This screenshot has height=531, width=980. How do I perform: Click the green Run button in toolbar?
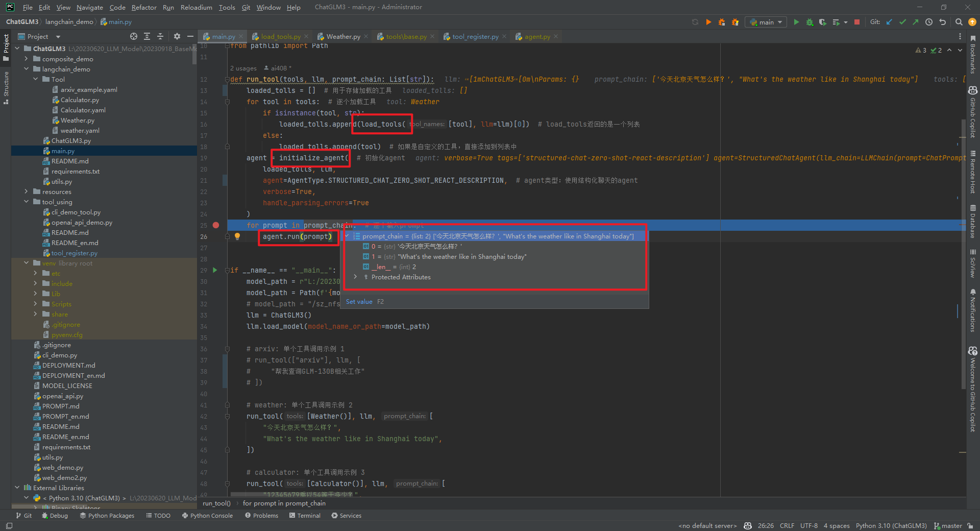796,22
